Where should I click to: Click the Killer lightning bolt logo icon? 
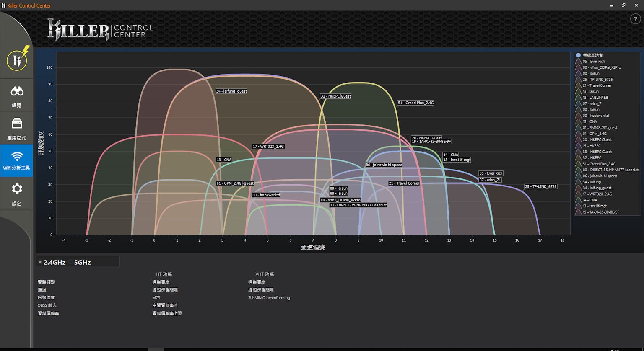point(18,59)
